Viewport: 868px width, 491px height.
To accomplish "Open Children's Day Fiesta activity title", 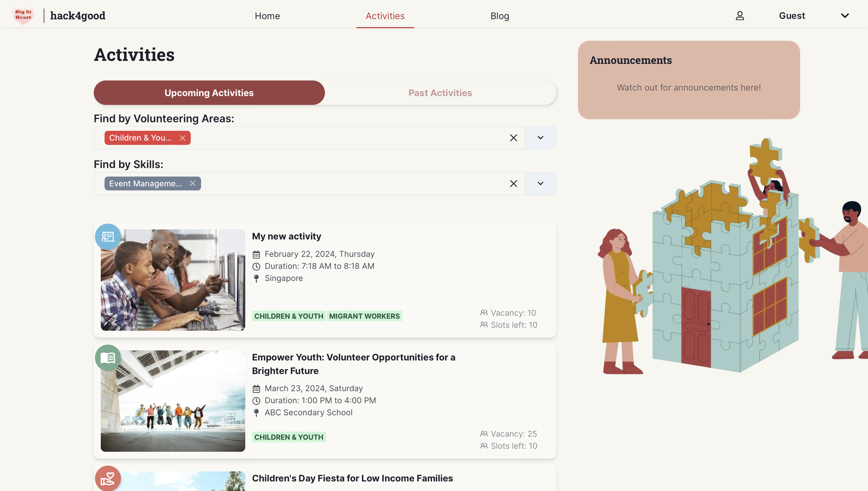I will click(x=352, y=478).
